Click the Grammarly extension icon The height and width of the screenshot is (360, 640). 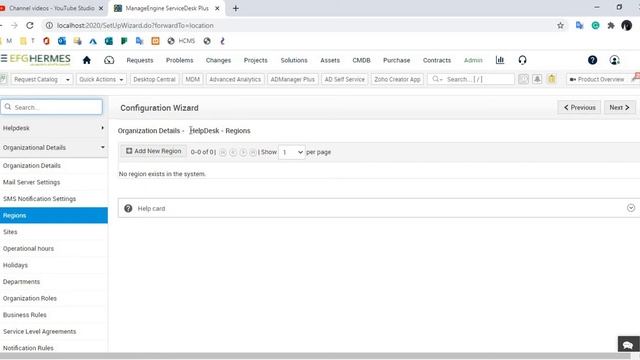pyautogui.click(x=596, y=25)
